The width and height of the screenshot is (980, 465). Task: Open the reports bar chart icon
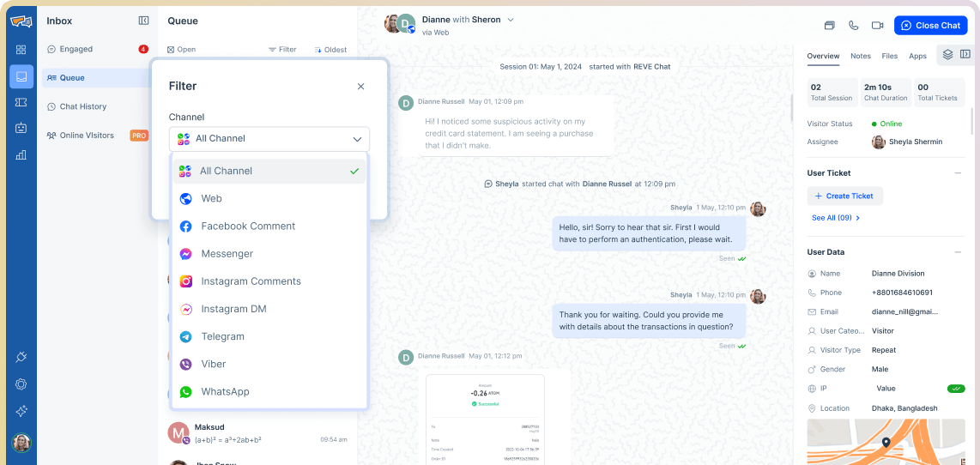pyautogui.click(x=21, y=154)
